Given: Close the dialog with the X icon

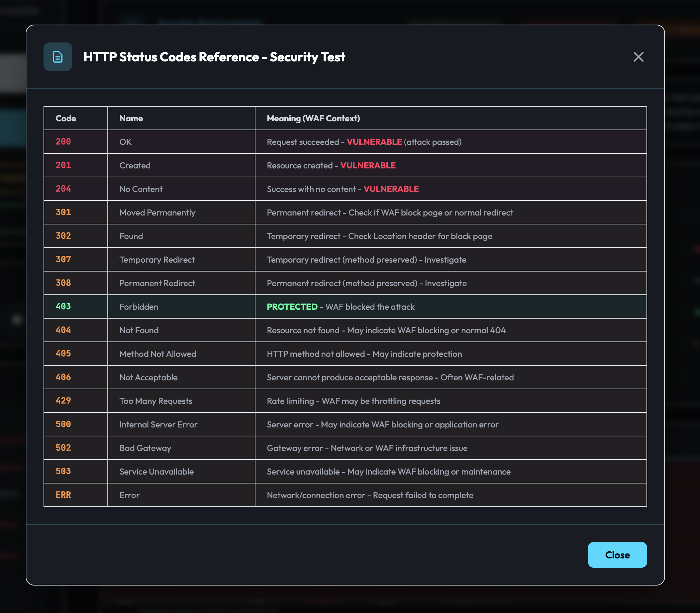Looking at the screenshot, I should click(x=638, y=57).
